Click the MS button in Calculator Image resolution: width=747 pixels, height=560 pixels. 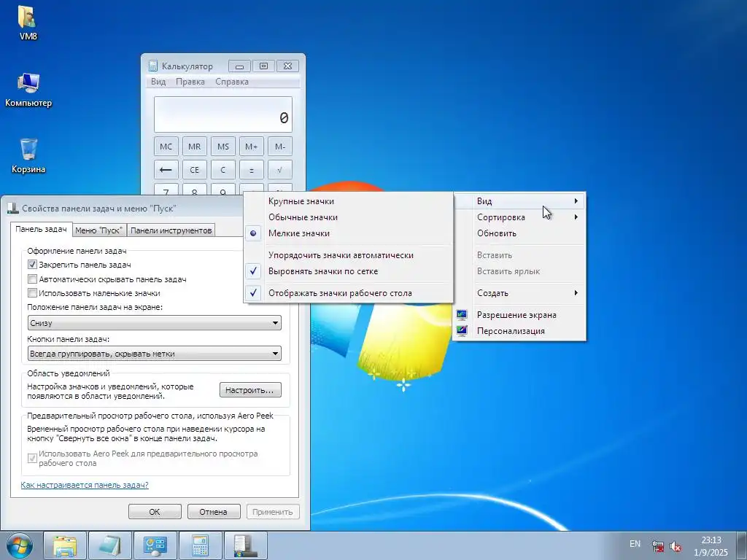tap(223, 146)
